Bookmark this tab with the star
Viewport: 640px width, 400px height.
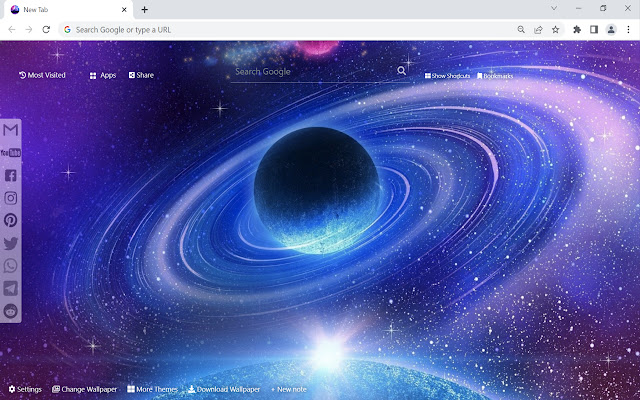click(556, 29)
